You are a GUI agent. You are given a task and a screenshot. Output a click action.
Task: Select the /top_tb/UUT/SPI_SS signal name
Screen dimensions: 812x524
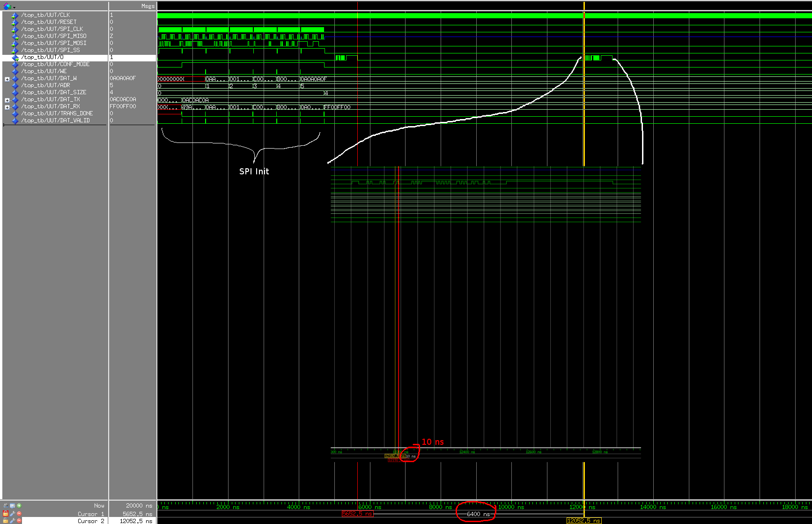pos(51,50)
